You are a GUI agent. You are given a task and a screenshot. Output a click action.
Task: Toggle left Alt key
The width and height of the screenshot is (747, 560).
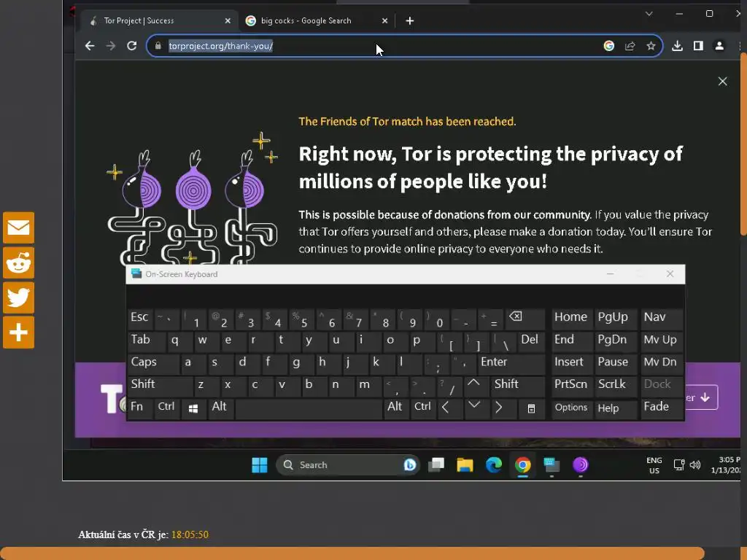[220, 408]
